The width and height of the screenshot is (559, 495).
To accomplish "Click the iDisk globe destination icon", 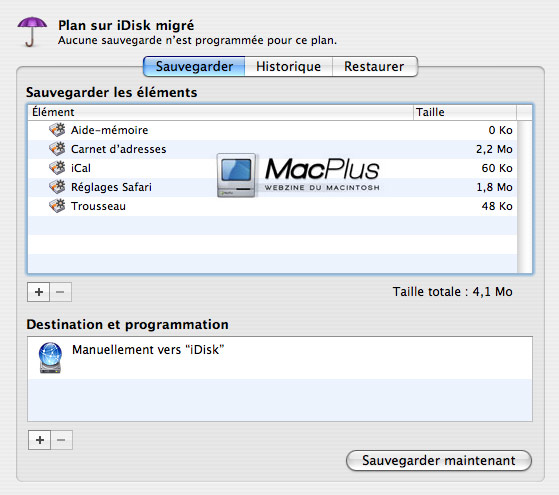I will [x=50, y=358].
